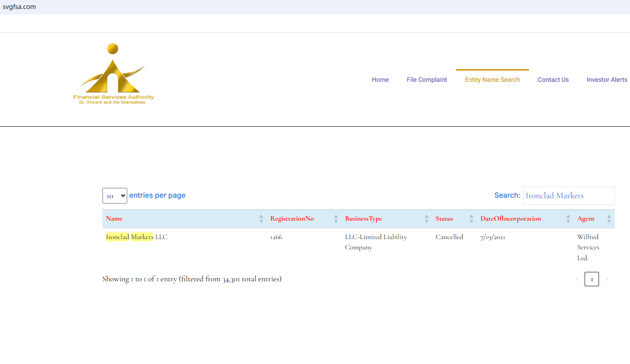Open the File Complaint page
Screen dimensions: 630x364
click(x=426, y=80)
